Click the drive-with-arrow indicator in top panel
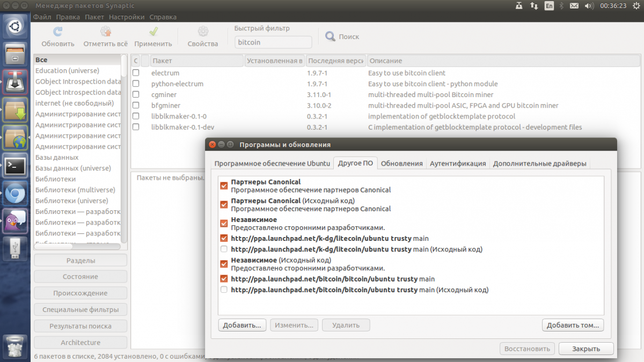Image resolution: width=644 pixels, height=362 pixels. coord(518,6)
